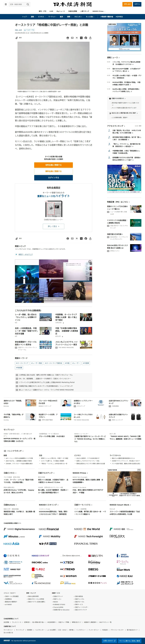
Task: Open the 日経電子版 logo header
Action: (72, 4)
